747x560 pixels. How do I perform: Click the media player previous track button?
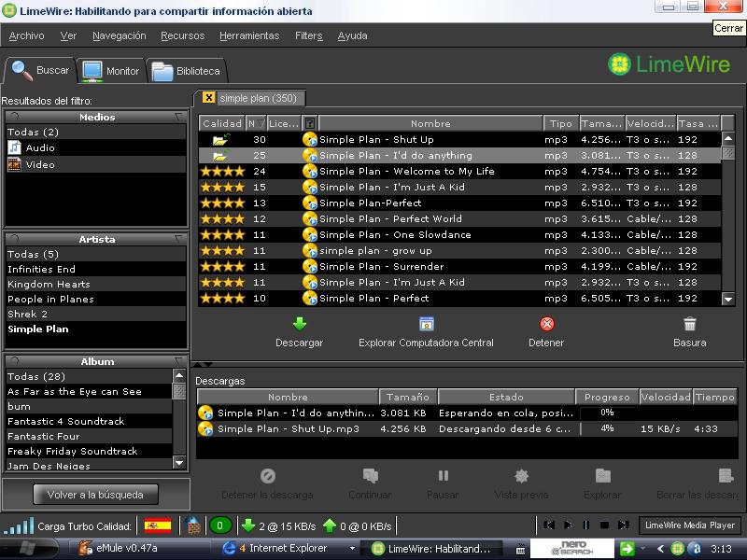(549, 525)
